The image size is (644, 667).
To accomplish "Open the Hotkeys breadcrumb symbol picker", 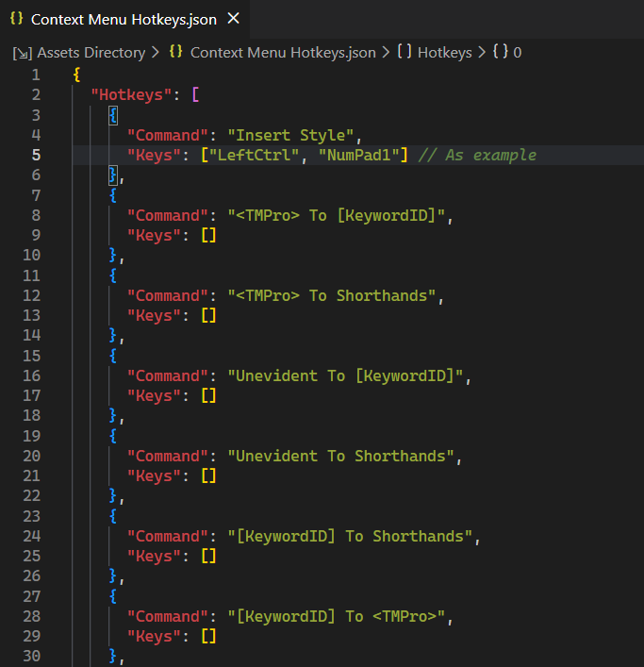I will pyautogui.click(x=444, y=53).
